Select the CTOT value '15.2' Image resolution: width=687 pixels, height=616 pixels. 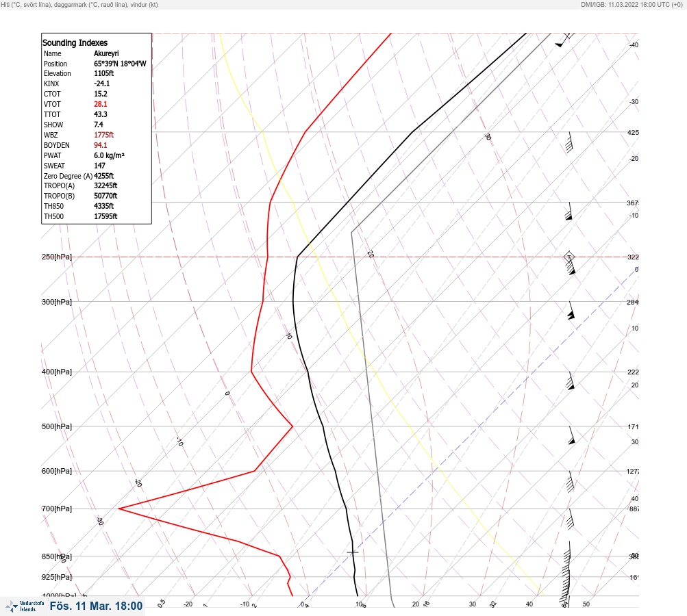tap(101, 94)
